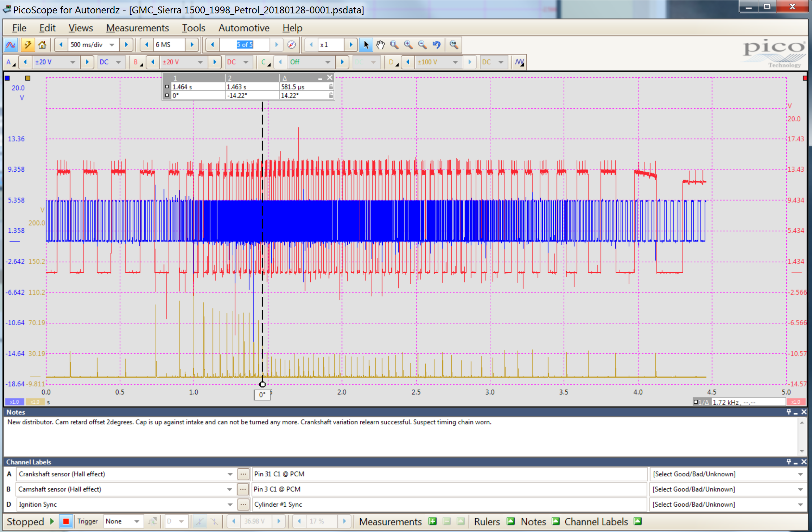Click the buffer number field 5 of 5

tap(245, 45)
